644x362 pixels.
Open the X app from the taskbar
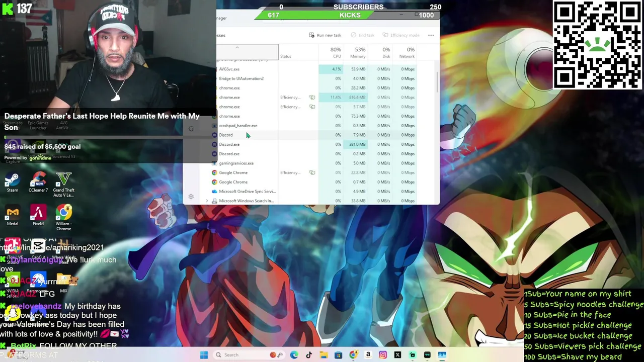coord(397,355)
